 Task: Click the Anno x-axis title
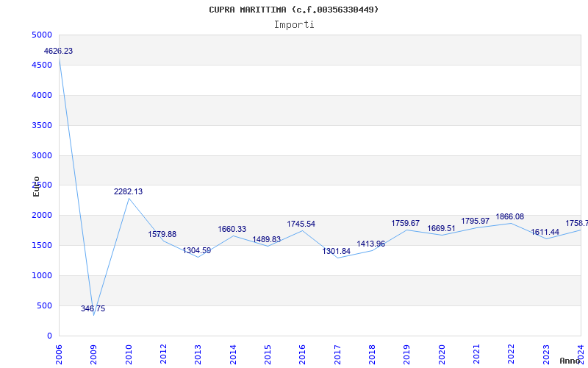point(572,361)
